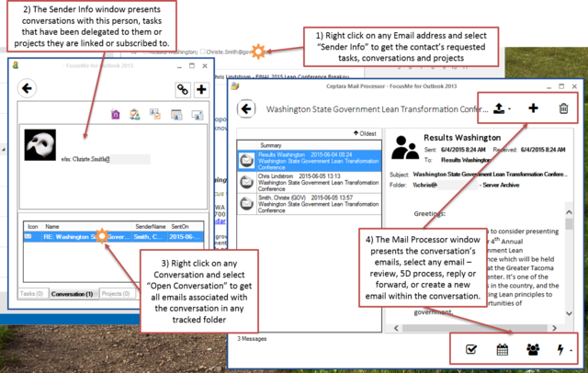Click the lightning bolt quick action icon
The image size is (588, 373).
point(560,349)
